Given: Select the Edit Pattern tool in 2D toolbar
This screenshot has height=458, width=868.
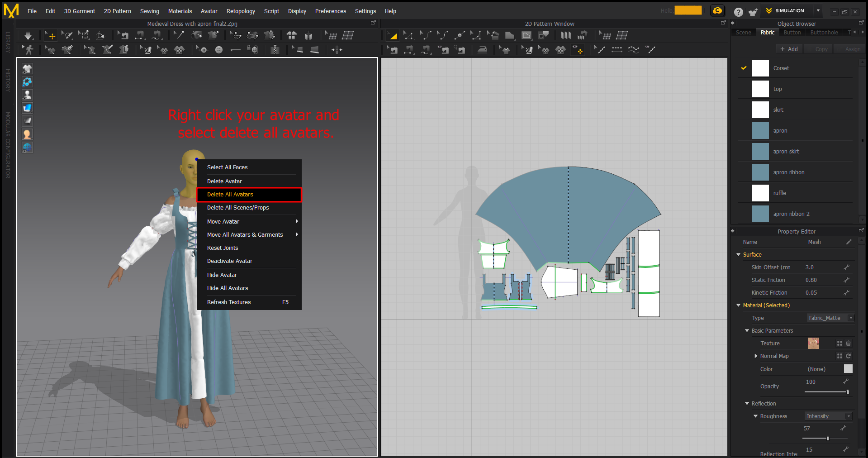Looking at the screenshot, I should [408, 35].
